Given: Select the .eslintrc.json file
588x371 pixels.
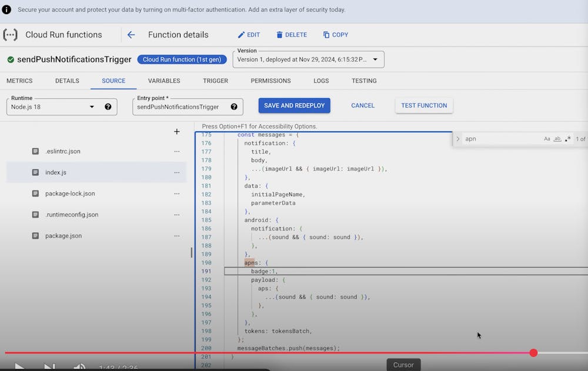Looking at the screenshot, I should (63, 152).
